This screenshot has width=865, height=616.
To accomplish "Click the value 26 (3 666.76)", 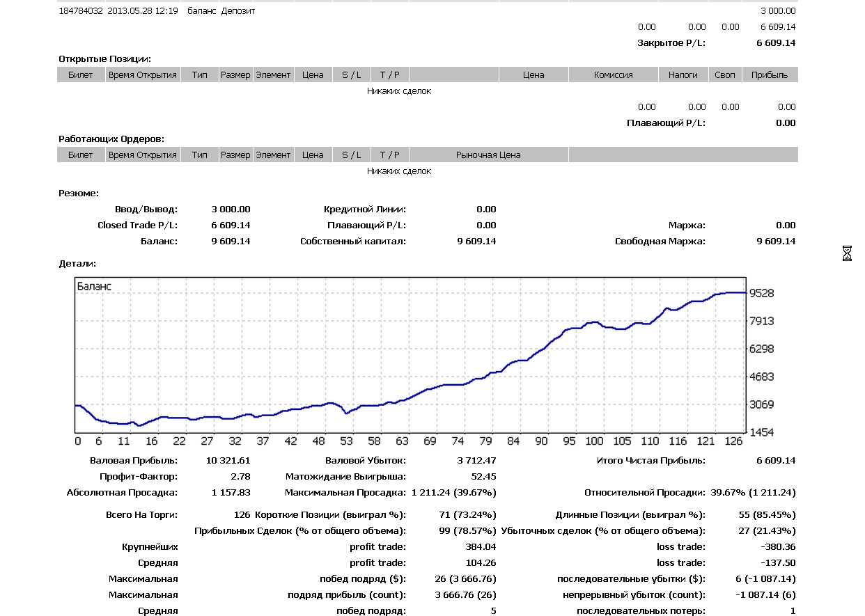I will 466,578.
